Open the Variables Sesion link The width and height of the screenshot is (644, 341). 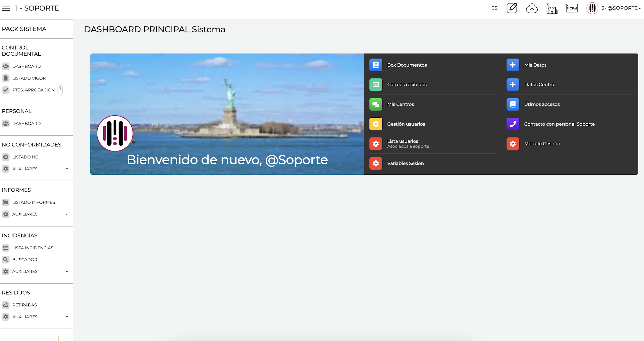click(x=405, y=163)
